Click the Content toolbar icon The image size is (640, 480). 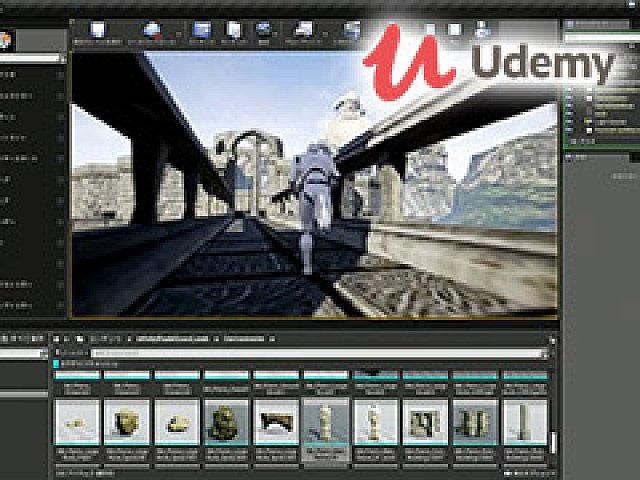(x=202, y=30)
